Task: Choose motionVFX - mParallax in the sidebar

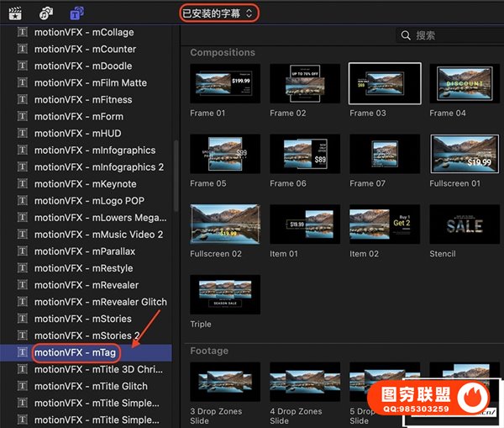Action: 84,251
